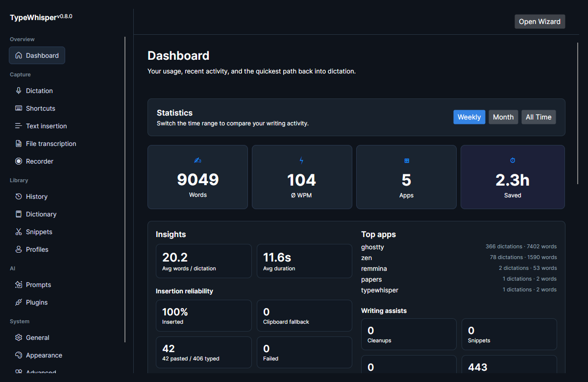Click the Avg words per dictation tile

(x=203, y=261)
